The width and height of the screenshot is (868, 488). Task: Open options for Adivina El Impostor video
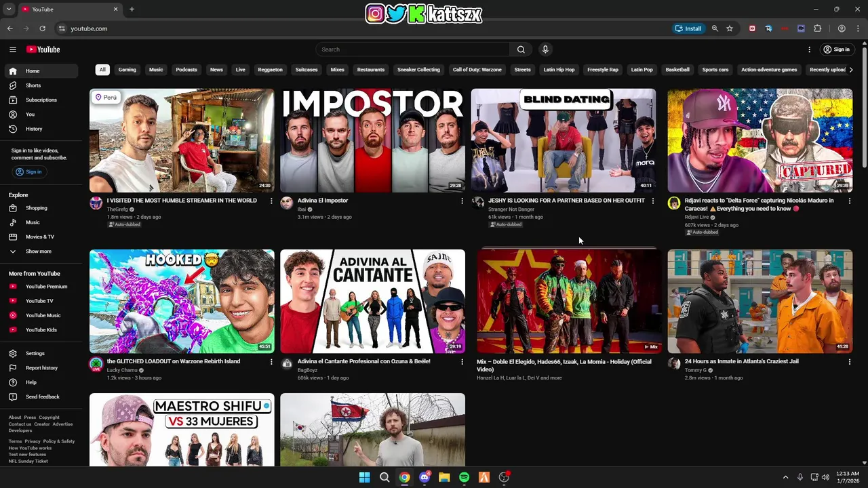(462, 201)
